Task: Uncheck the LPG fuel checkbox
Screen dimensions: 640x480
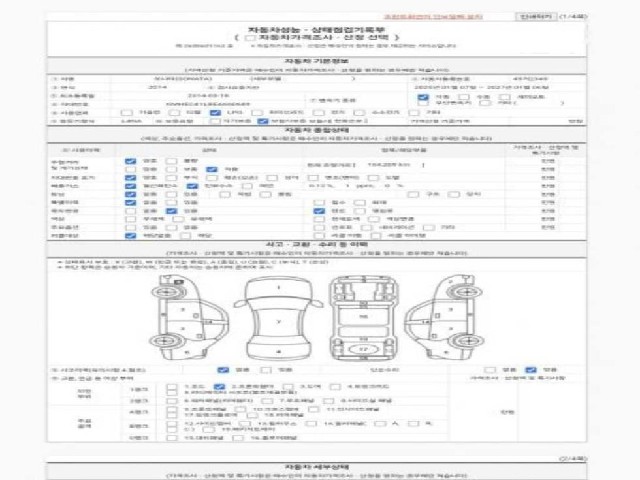Action: click(216, 112)
